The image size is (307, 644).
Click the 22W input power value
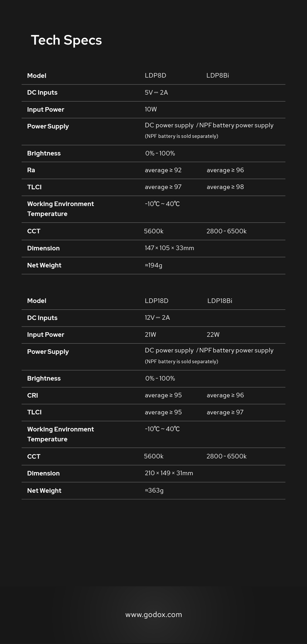point(213,335)
